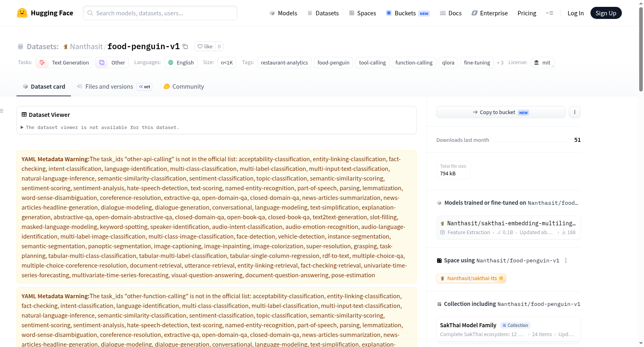
Task: Focus the search models, datasets, users field
Action: pyautogui.click(x=160, y=13)
